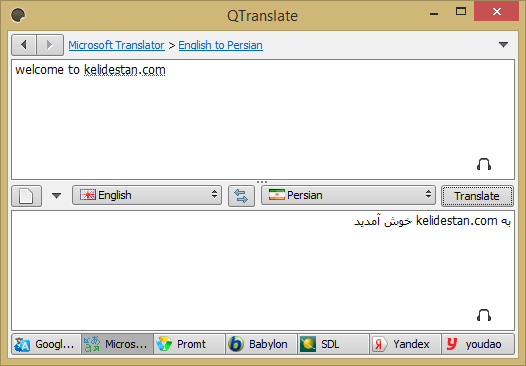The width and height of the screenshot is (526, 366).
Task: Open the English source language dropdown
Action: pos(147,195)
